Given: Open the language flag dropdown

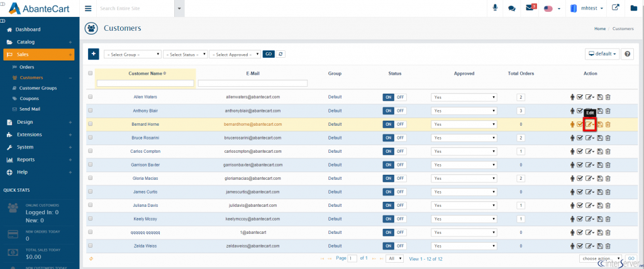Looking at the screenshot, I should pyautogui.click(x=552, y=8).
